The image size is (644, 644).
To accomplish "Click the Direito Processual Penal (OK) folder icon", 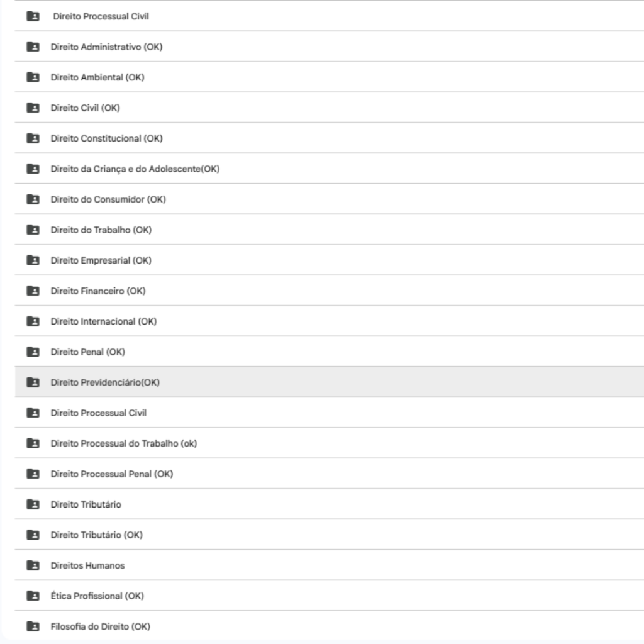I will click(x=33, y=474).
